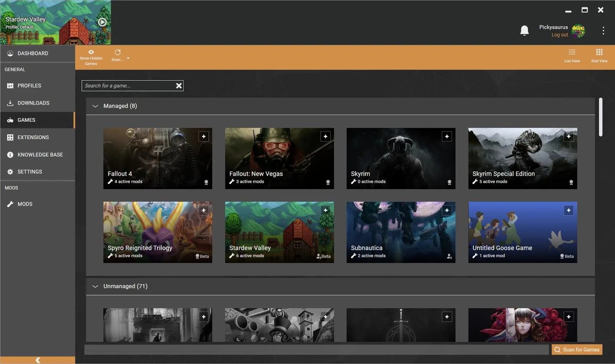Screen dimensions: 615x364
Task: Open the Scan dropdown arrow
Action: pyautogui.click(x=128, y=58)
